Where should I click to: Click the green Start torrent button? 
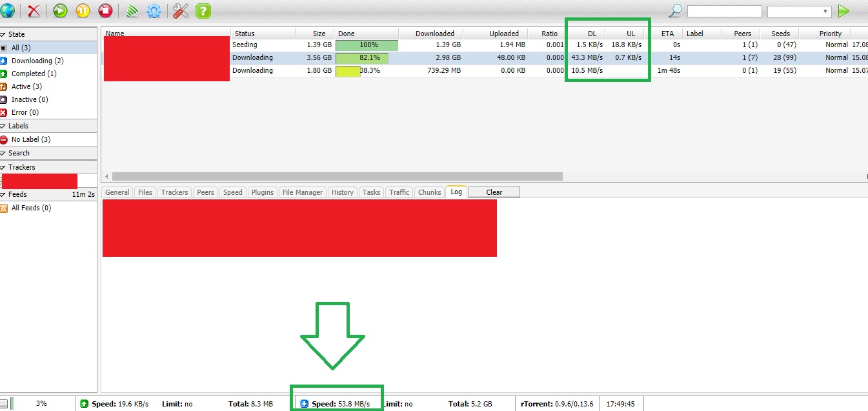pos(60,10)
